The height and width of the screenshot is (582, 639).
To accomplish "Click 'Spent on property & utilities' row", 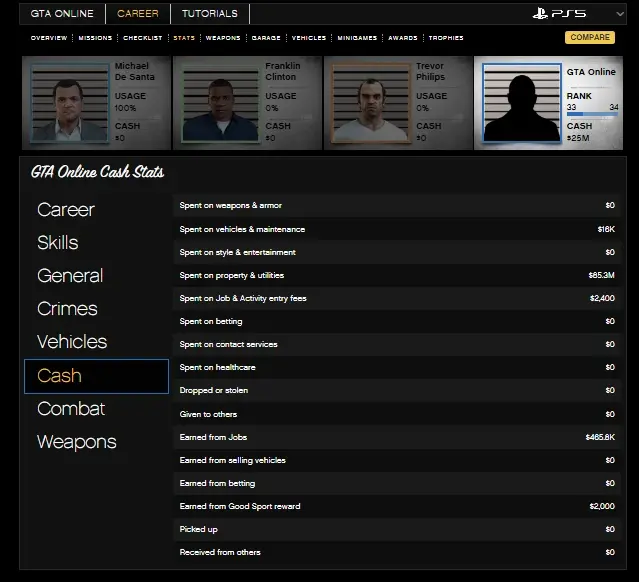I will click(x=397, y=276).
